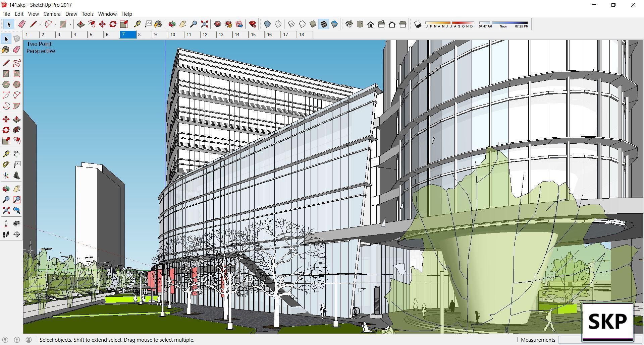Activate the Look Around eye tool
The image size is (644, 345).
tap(17, 224)
